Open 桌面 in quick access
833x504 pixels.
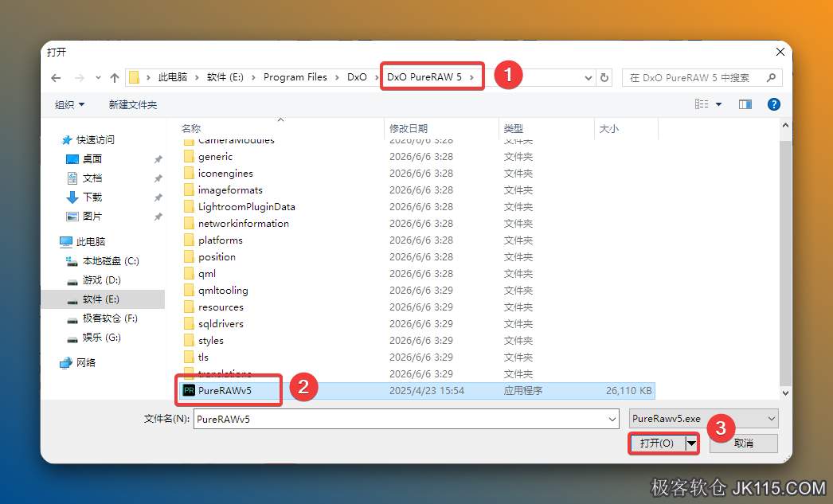click(x=92, y=158)
